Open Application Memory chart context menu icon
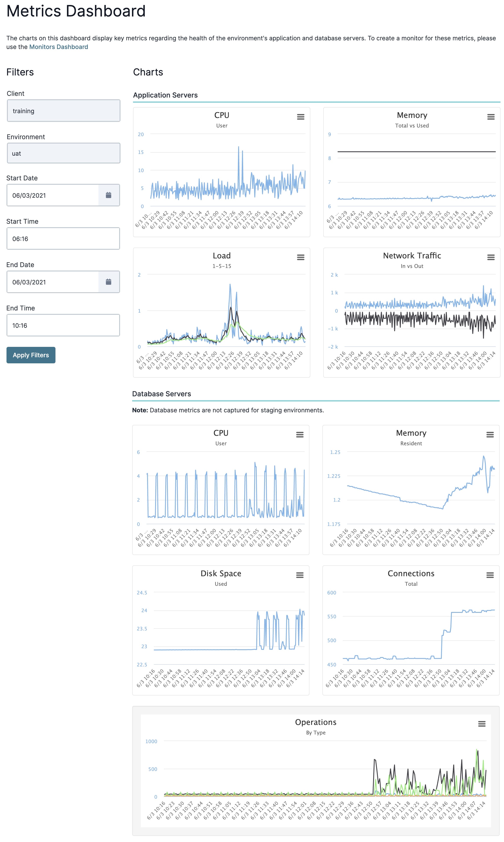The height and width of the screenshot is (842, 504). [491, 117]
